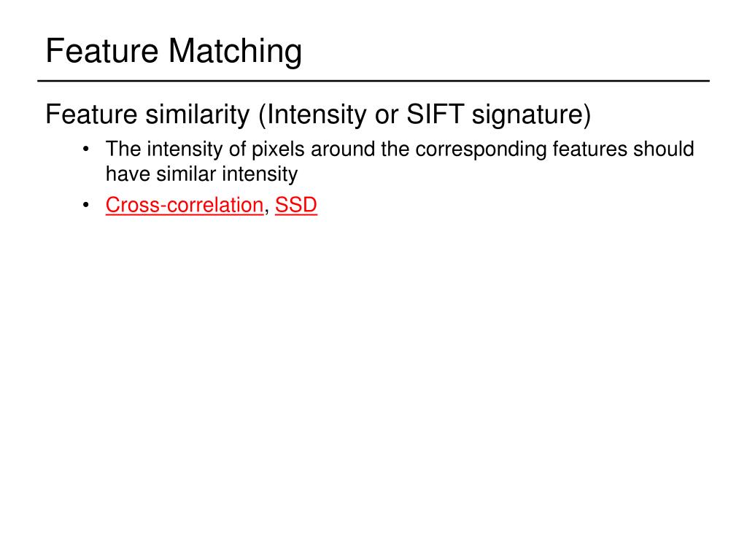Click the word 'Matching' in the title
Image resolution: width=747 pixels, height=560 pixels.
point(236,51)
